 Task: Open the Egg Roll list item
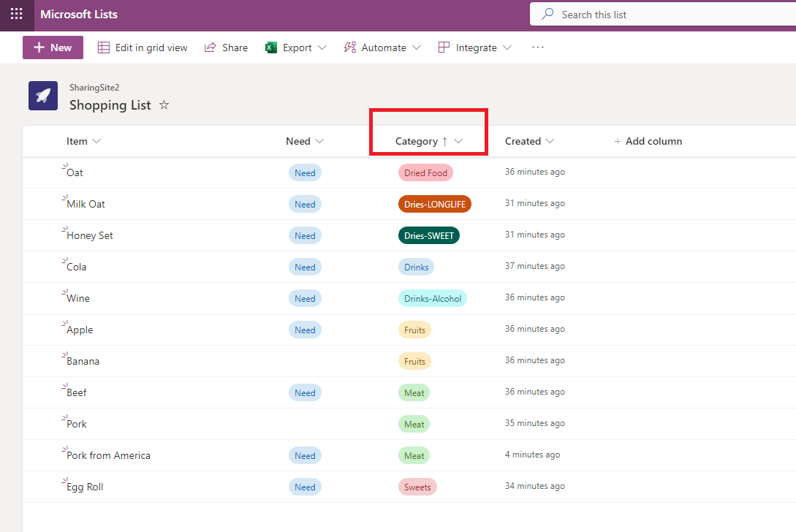coord(85,487)
